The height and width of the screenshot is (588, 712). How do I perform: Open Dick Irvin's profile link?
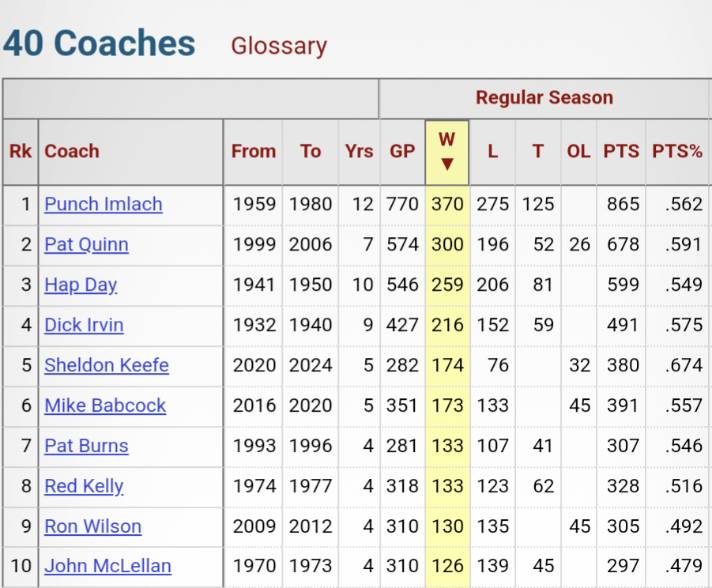click(84, 325)
